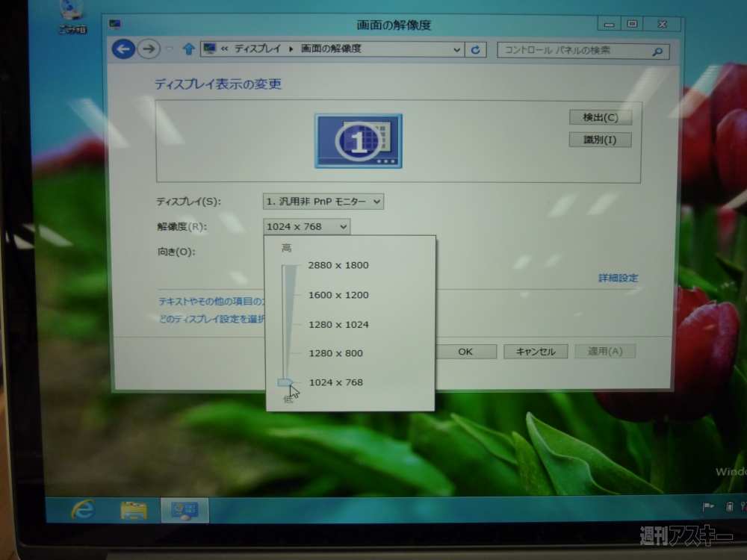The width and height of the screenshot is (747, 560).
Task: Go up one level with up arrow
Action: click(x=189, y=49)
